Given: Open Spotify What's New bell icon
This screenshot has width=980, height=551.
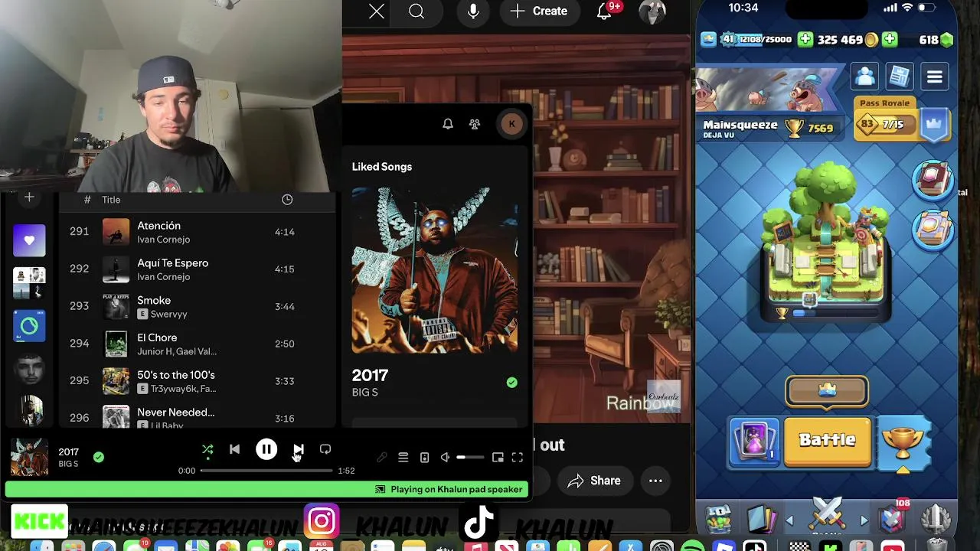Looking at the screenshot, I should click(x=448, y=124).
